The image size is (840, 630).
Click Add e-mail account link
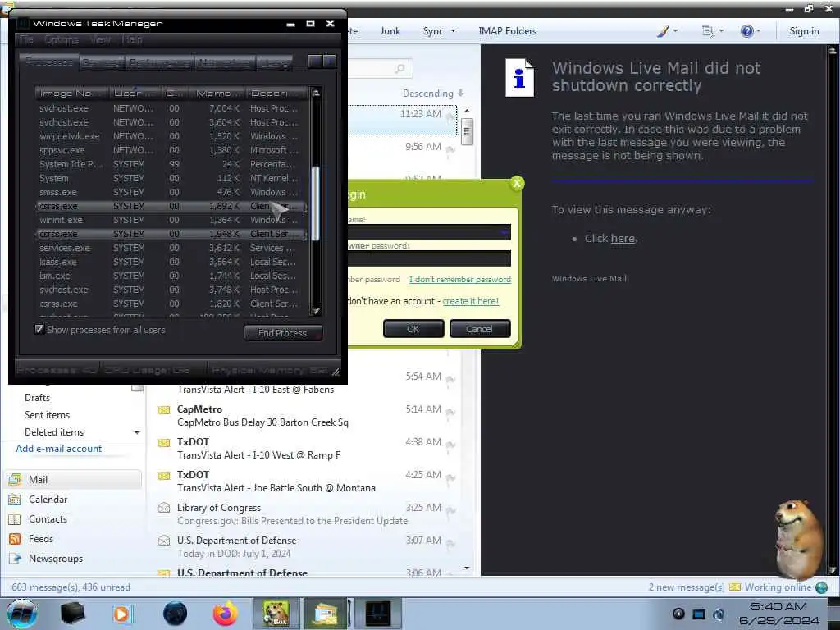(58, 449)
